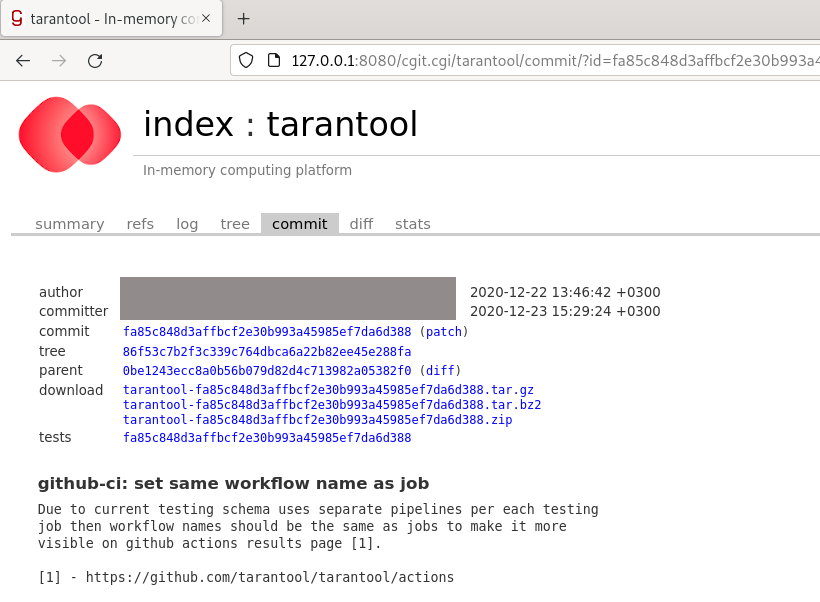Open the shield tracking protection panel
820x602 pixels.
click(x=246, y=61)
